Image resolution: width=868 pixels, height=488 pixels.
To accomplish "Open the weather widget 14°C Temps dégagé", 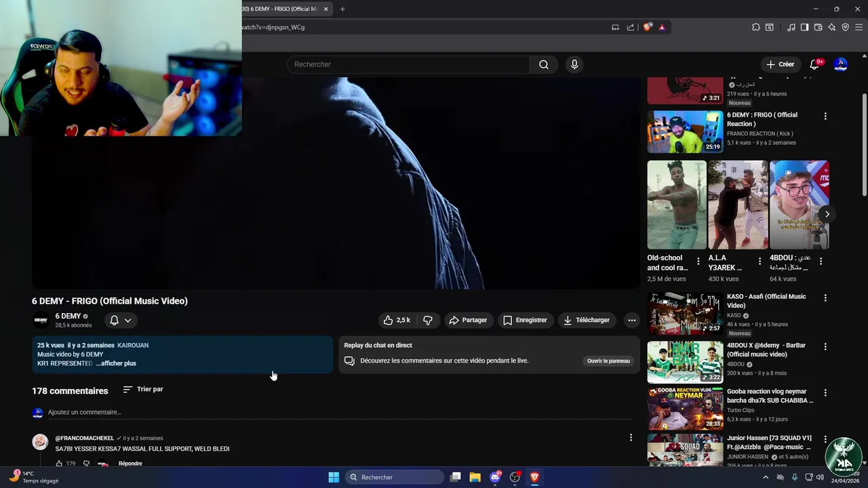I will click(33, 477).
